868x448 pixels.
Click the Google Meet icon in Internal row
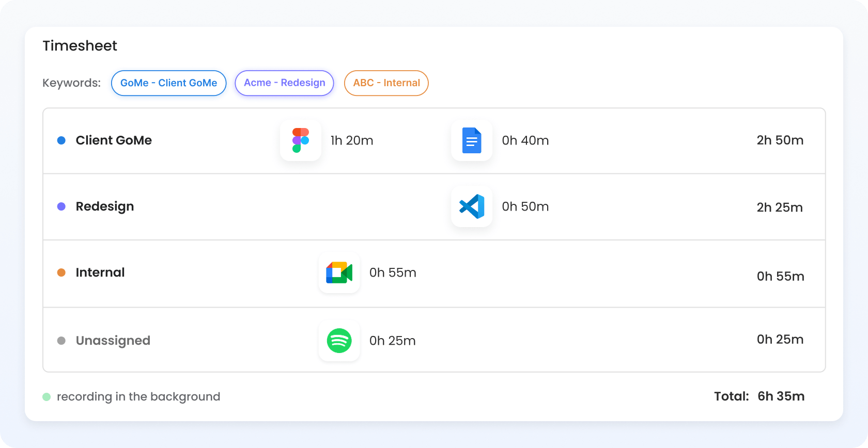339,273
